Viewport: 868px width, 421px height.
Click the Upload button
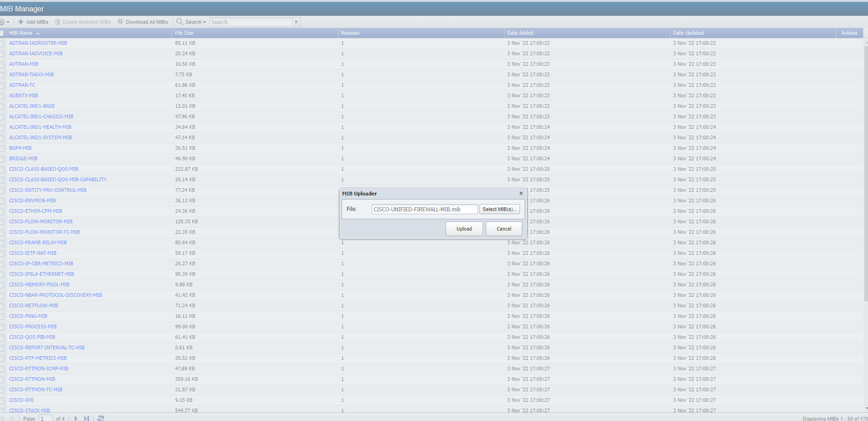464,229
